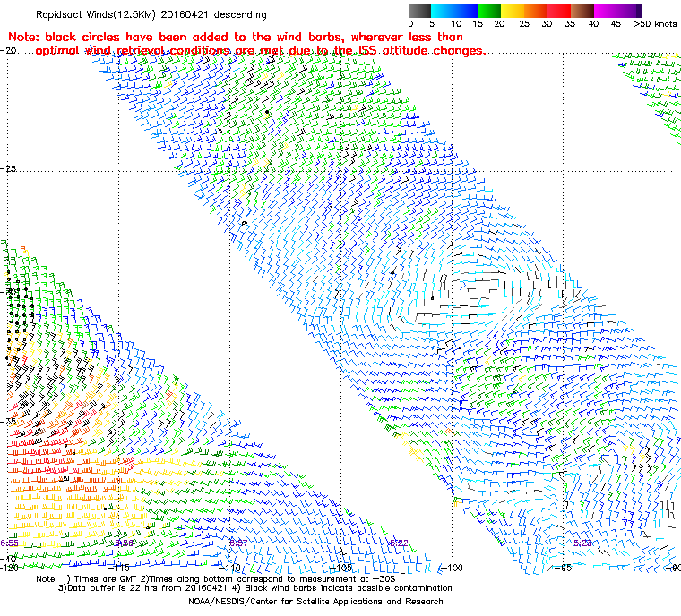Click the '5:22' swath time label
Viewport: 681px width, 616px height.
click(399, 543)
